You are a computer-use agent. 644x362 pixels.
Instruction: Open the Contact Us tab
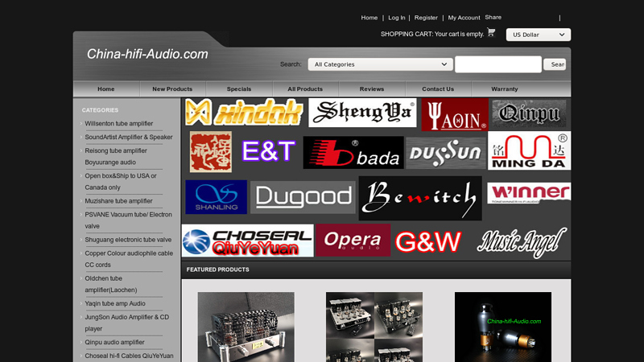[438, 89]
